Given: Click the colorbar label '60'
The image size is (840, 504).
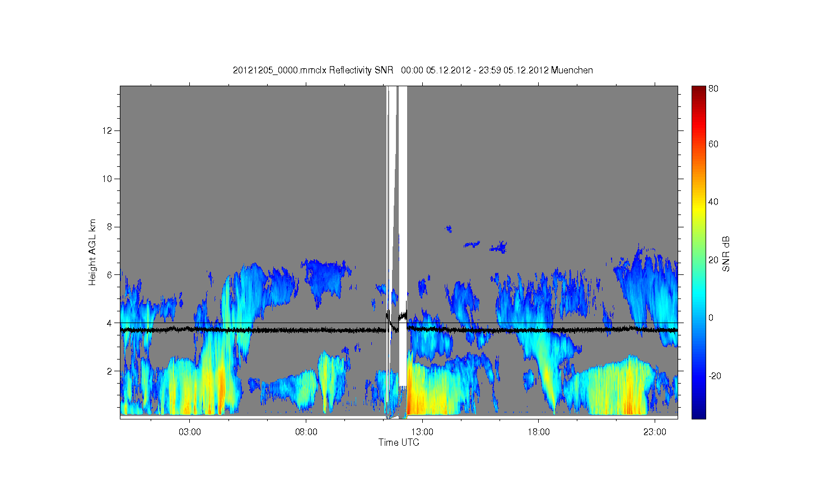Looking at the screenshot, I should click(x=713, y=144).
